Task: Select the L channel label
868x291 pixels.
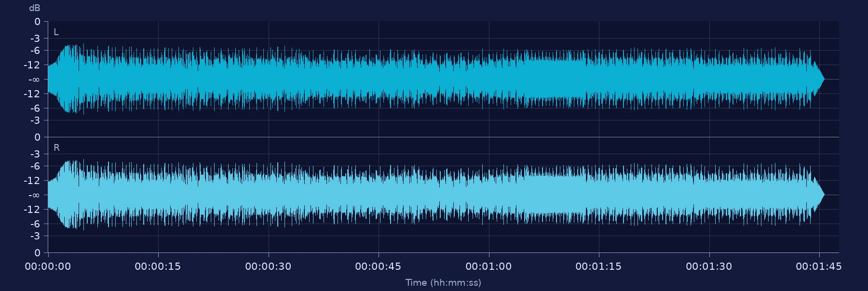Action: tap(56, 32)
